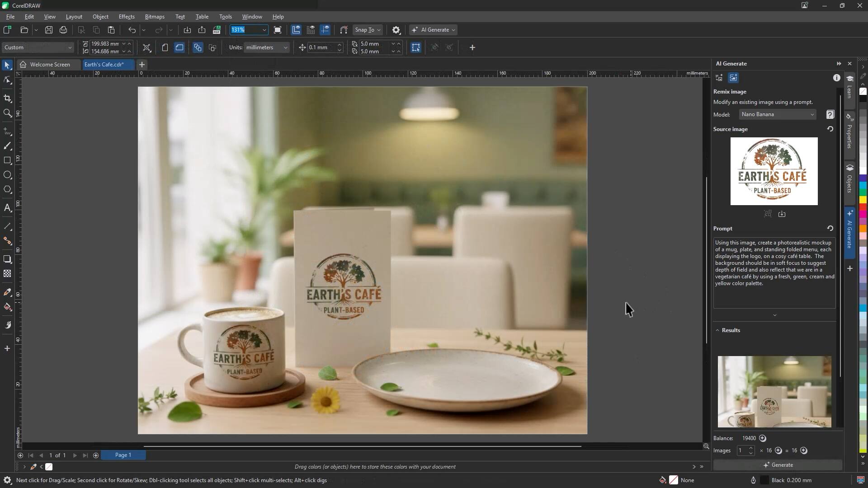
Task: Click the outline color swatch in status bar
Action: click(x=764, y=480)
